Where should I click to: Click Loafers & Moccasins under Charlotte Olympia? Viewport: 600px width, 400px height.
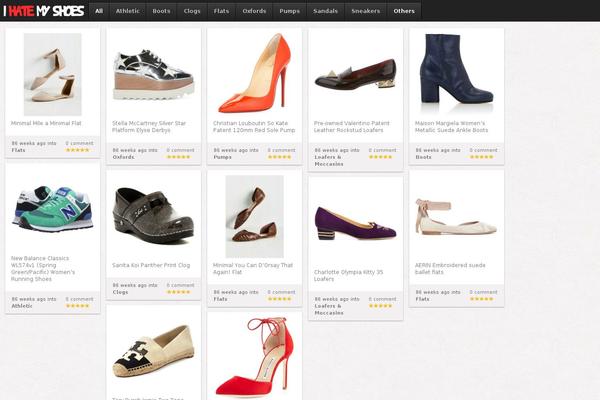tap(329, 310)
